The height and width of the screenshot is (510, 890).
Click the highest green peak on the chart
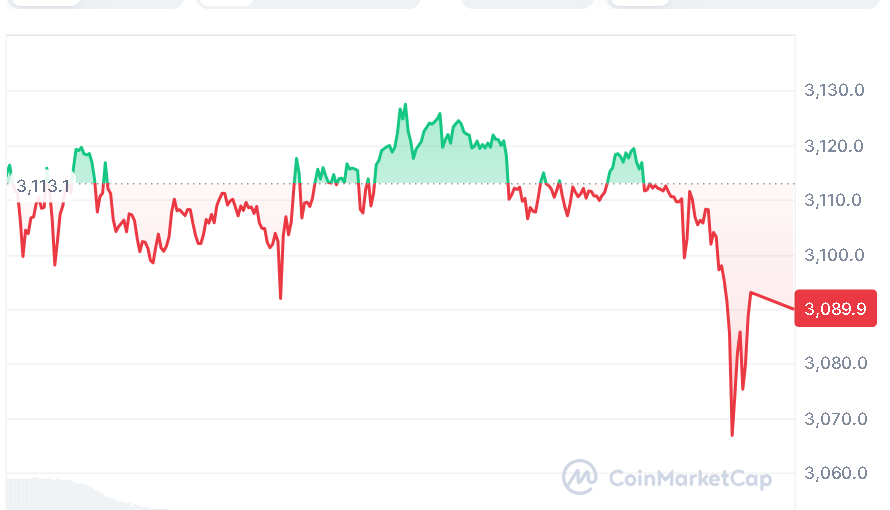405,104
